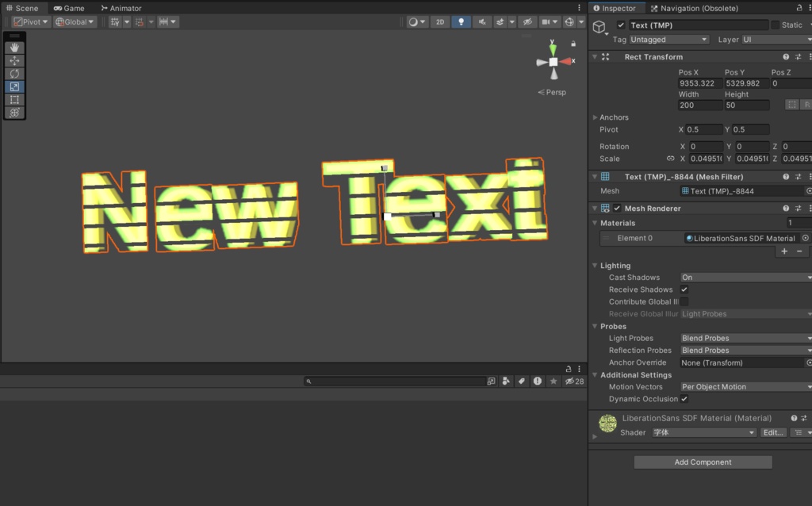Open the Reflection Probes dropdown
Screen dimensions: 812x506
(x=745, y=351)
